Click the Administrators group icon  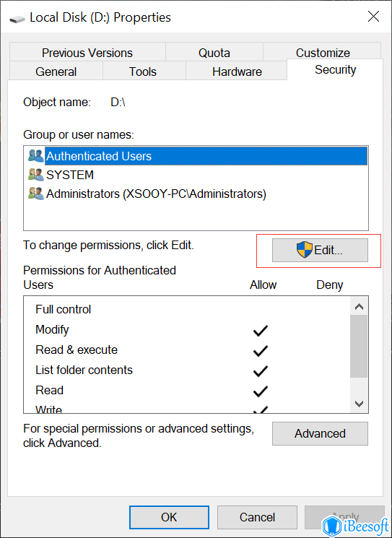(35, 194)
